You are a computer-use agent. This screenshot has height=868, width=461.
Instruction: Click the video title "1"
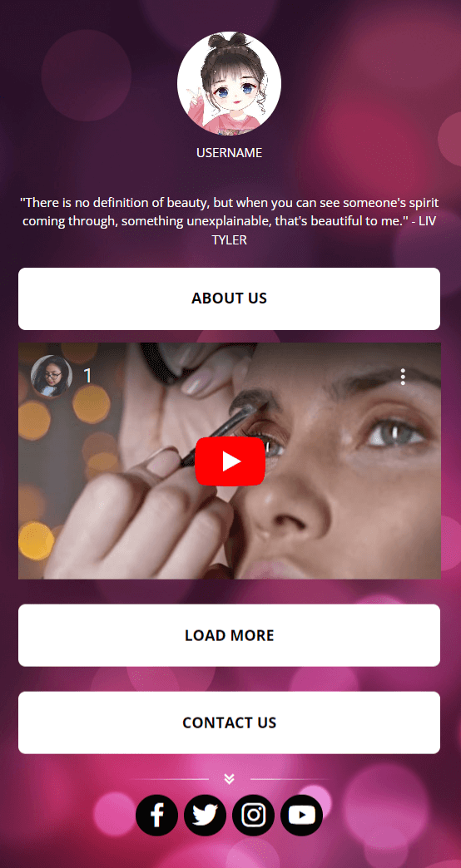tap(87, 377)
